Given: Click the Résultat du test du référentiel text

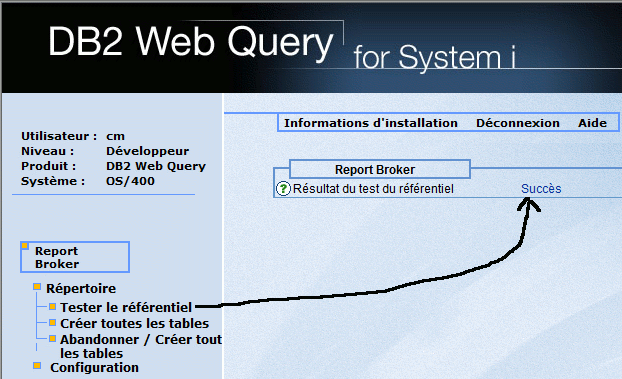Looking at the screenshot, I should [x=373, y=189].
